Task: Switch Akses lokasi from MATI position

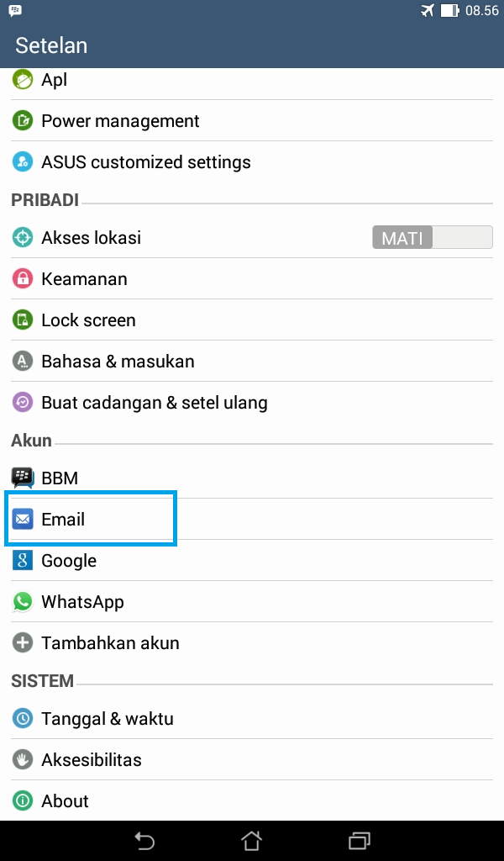Action: [x=432, y=237]
